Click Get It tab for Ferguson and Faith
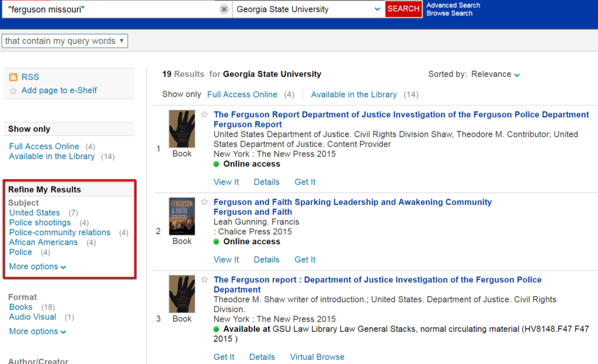598x364 pixels. point(305,260)
